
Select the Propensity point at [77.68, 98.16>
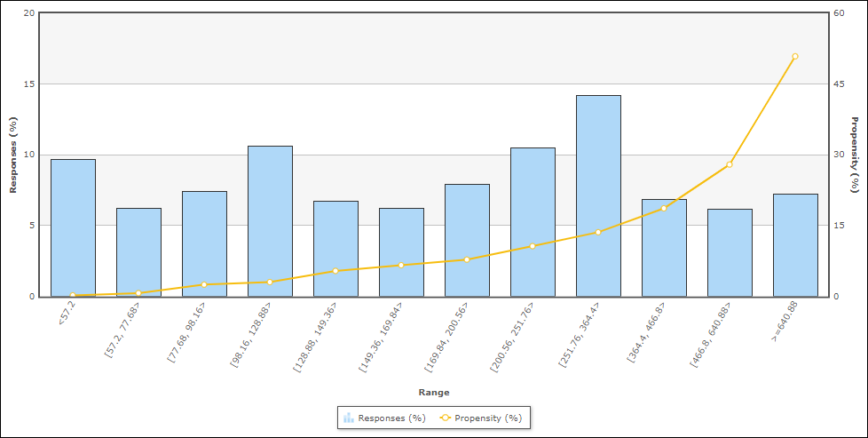204,284
